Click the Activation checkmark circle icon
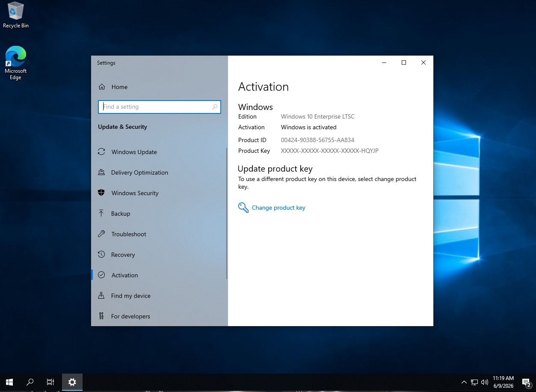The image size is (536, 392). tap(101, 275)
